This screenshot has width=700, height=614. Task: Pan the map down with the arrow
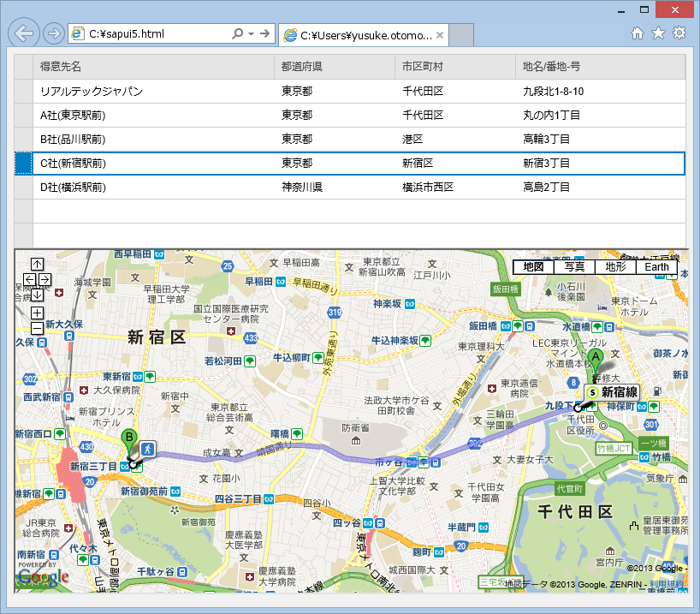click(37, 295)
